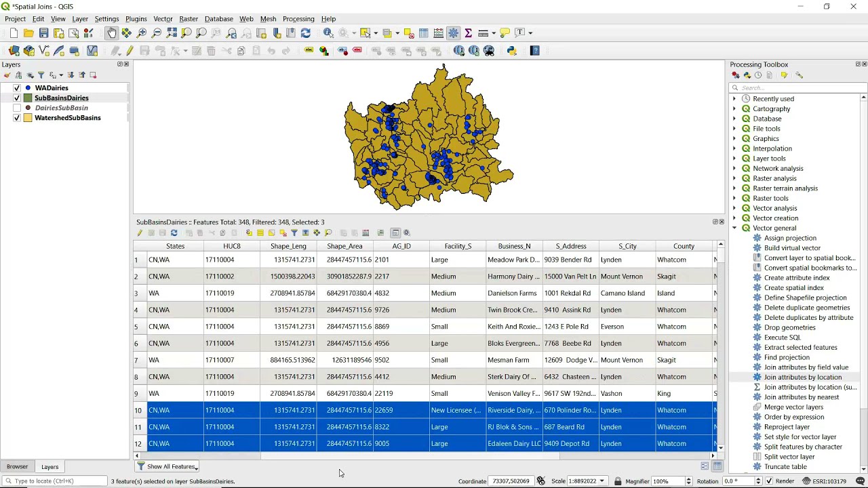The width and height of the screenshot is (868, 488).
Task: Click the Zoom Full extent icon
Action: point(172,33)
